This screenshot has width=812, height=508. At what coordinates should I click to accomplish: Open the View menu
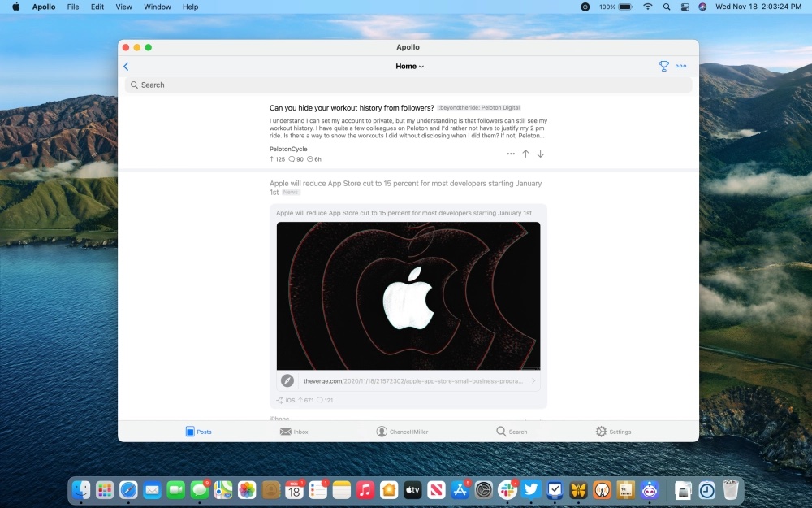[x=123, y=7]
